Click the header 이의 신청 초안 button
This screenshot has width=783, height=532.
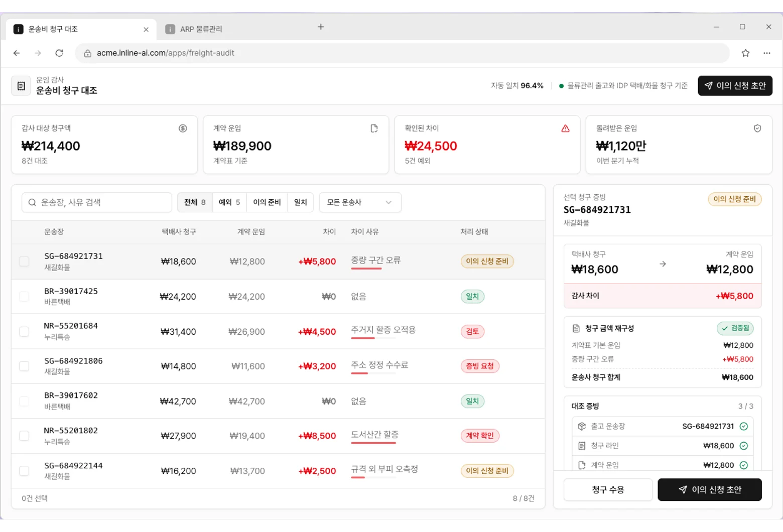[735, 86]
